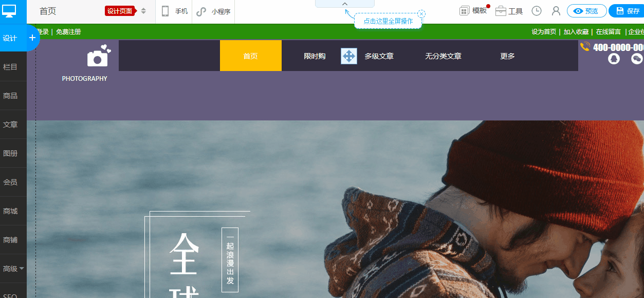Toggle the page selector up-down arrows

click(143, 11)
